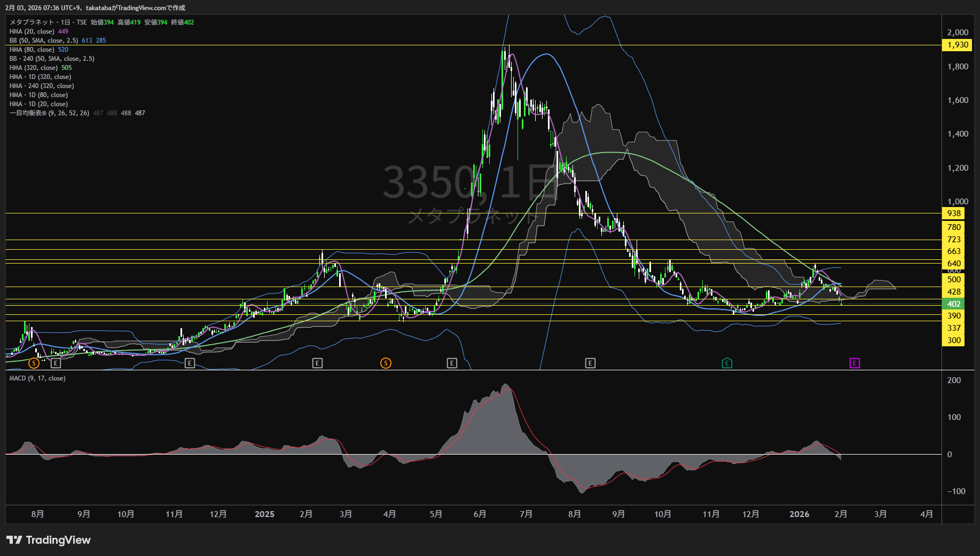Click the green 402 current price label
Screen dimensions: 980x556
point(954,304)
